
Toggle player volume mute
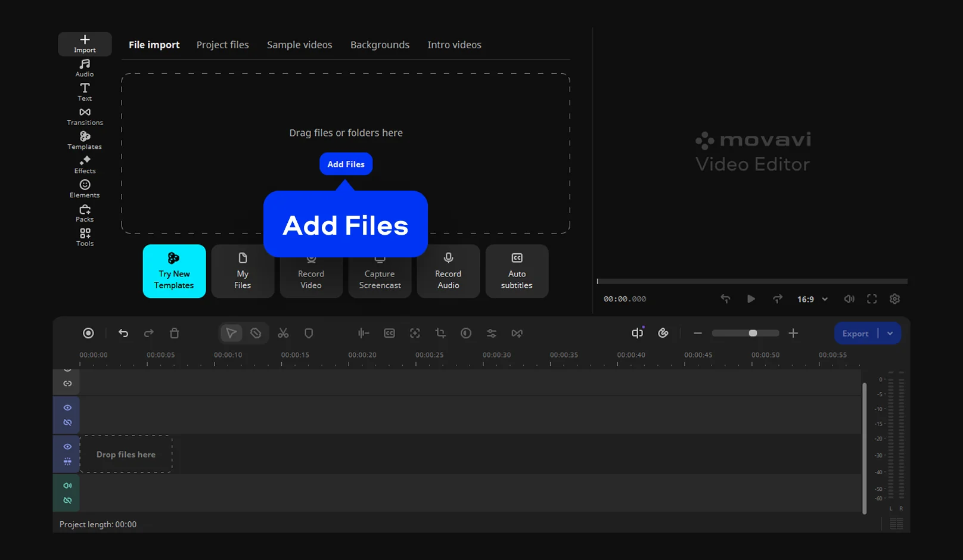[x=849, y=299]
